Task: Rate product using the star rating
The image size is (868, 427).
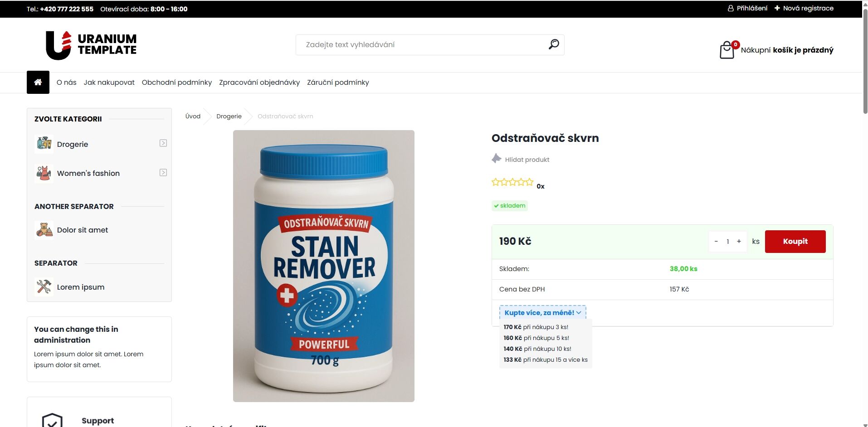Action: (512, 182)
